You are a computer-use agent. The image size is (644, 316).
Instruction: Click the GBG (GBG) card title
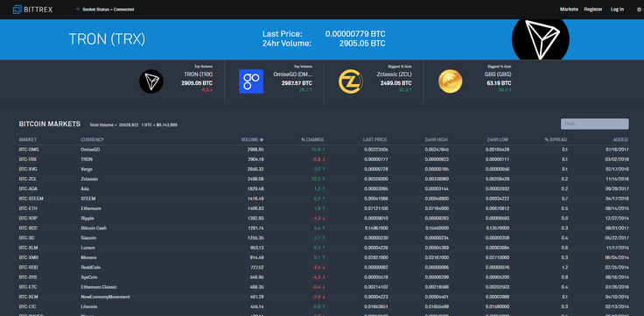click(x=498, y=74)
